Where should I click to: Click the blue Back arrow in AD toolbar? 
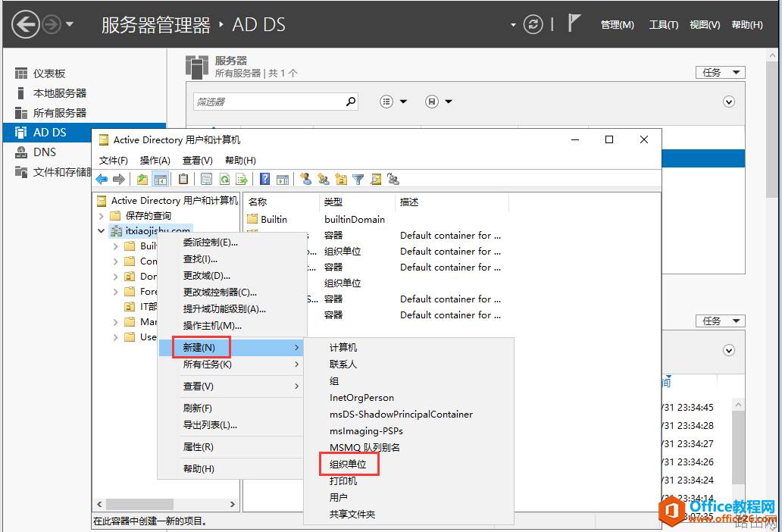tap(102, 179)
